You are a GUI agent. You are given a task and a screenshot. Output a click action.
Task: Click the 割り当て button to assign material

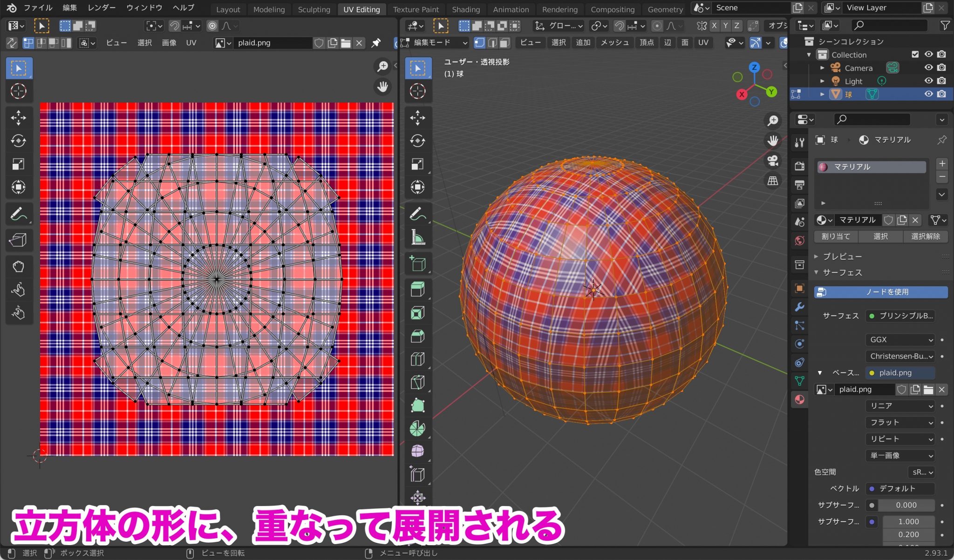click(835, 236)
